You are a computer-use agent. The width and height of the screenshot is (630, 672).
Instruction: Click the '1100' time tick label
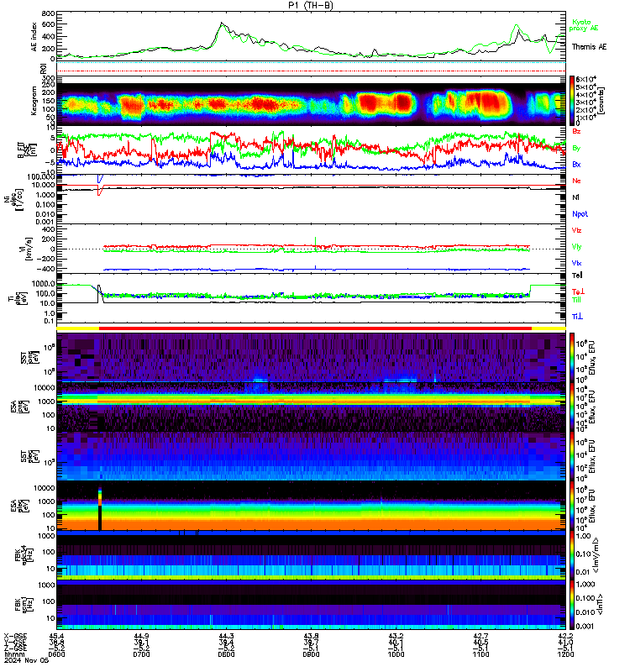(x=480, y=654)
